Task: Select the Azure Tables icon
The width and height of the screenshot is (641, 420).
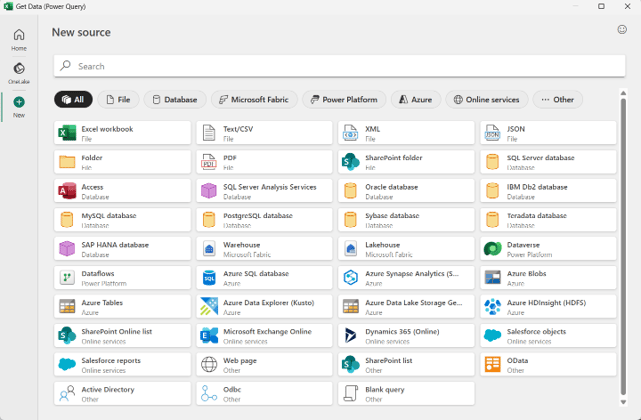Action: [x=67, y=307]
